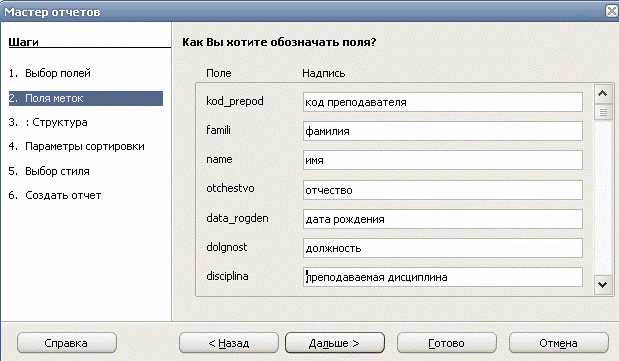Viewport: 619px width, 361px height.
Task: Edit label field containing фамилия
Action: coord(443,131)
